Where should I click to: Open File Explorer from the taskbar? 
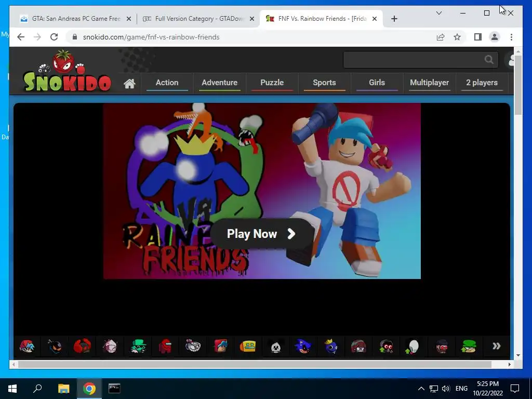[x=63, y=389]
